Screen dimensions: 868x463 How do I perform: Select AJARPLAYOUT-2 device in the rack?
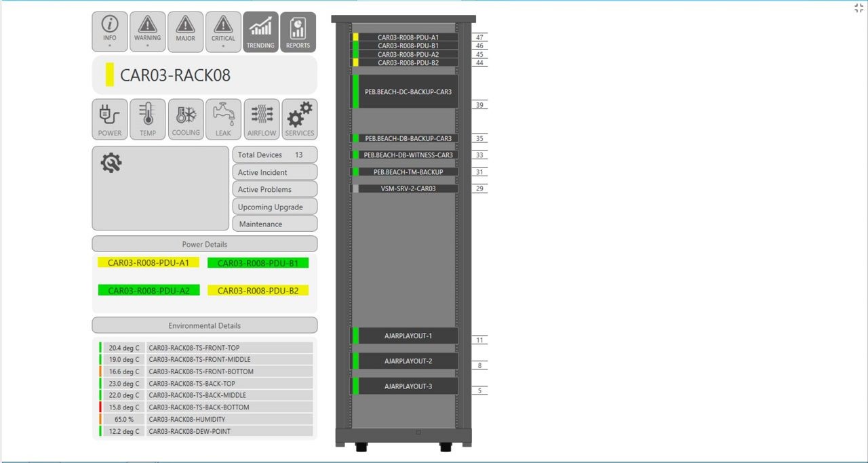[x=405, y=361]
